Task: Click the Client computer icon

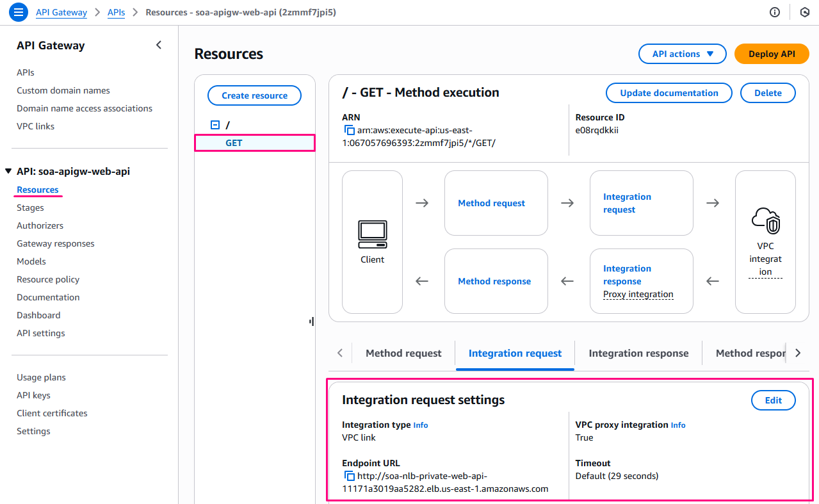Action: pos(372,234)
